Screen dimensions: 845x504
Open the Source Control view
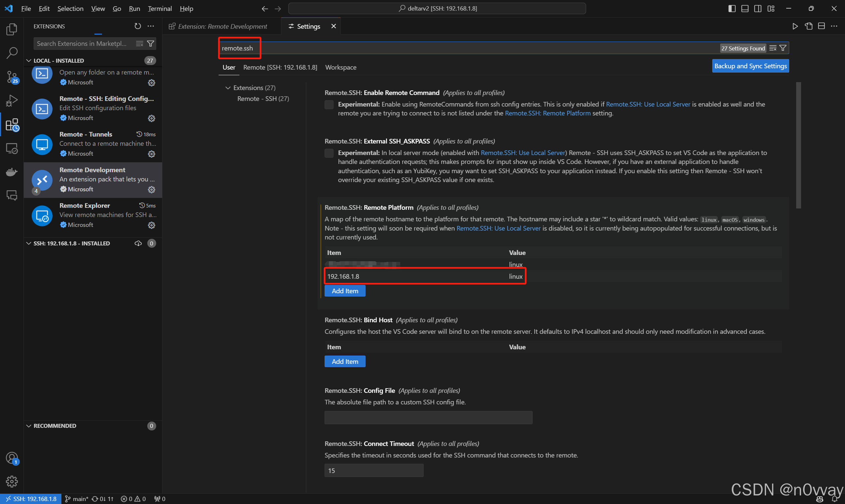pos(12,77)
